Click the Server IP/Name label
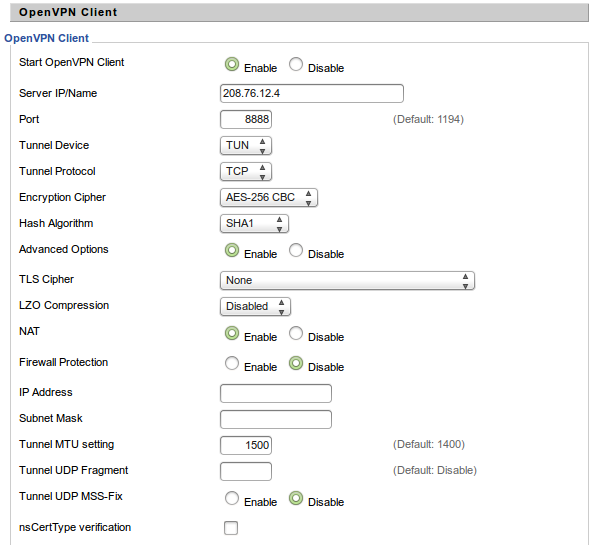Viewport: 590px width, 545px height. [58, 93]
